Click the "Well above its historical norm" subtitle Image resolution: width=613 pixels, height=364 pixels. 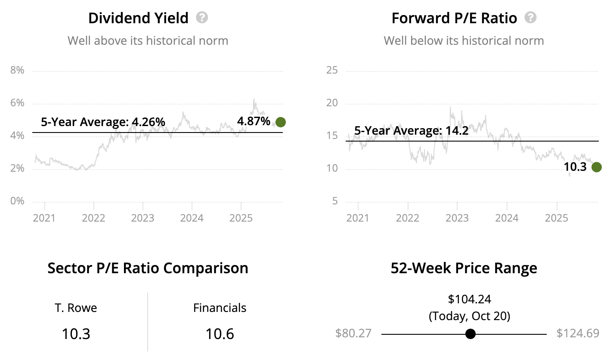pos(148,41)
